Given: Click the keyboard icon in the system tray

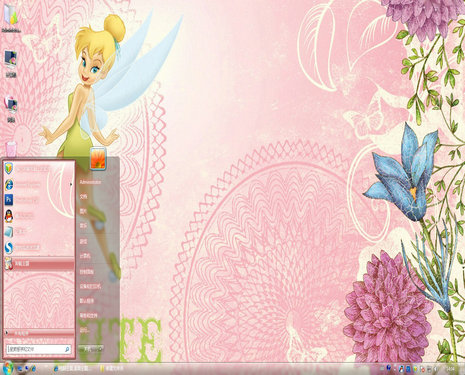Looking at the screenshot, I should [382, 369].
